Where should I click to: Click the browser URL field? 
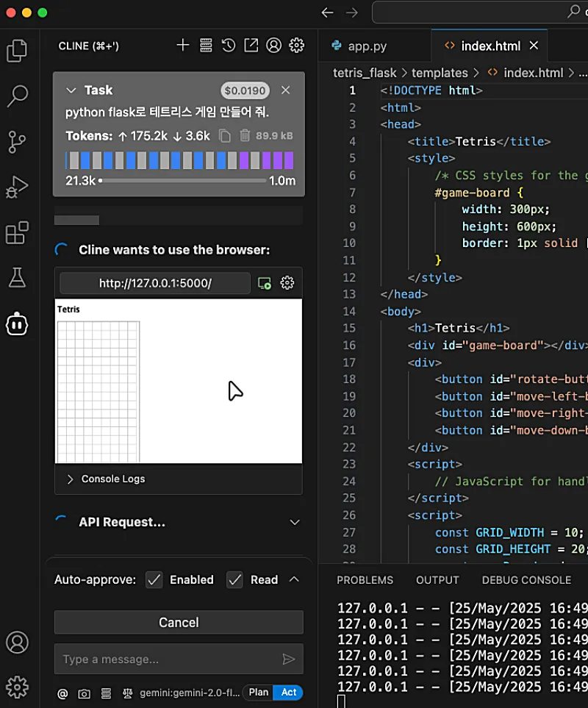click(155, 283)
